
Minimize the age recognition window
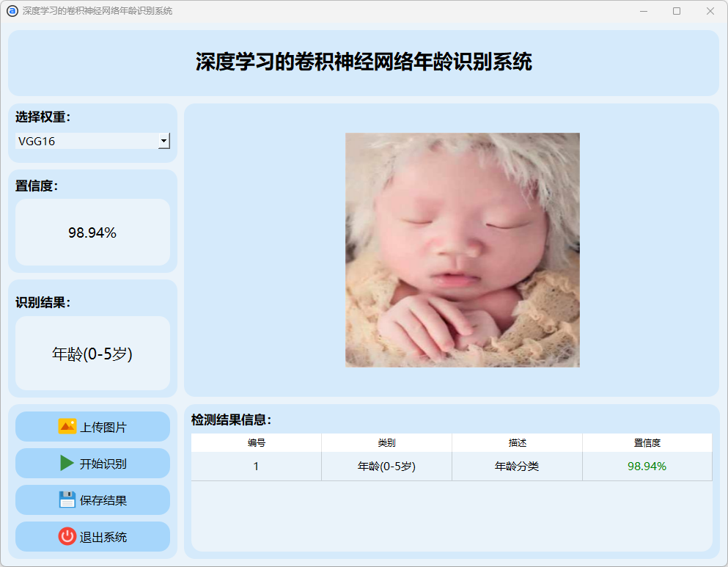pyautogui.click(x=643, y=11)
